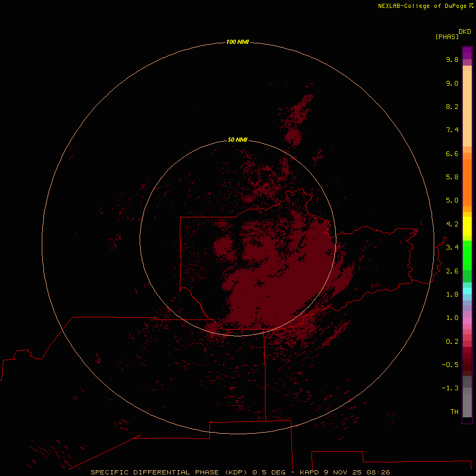Click the 0.5 DEG elevation label

pyautogui.click(x=269, y=472)
